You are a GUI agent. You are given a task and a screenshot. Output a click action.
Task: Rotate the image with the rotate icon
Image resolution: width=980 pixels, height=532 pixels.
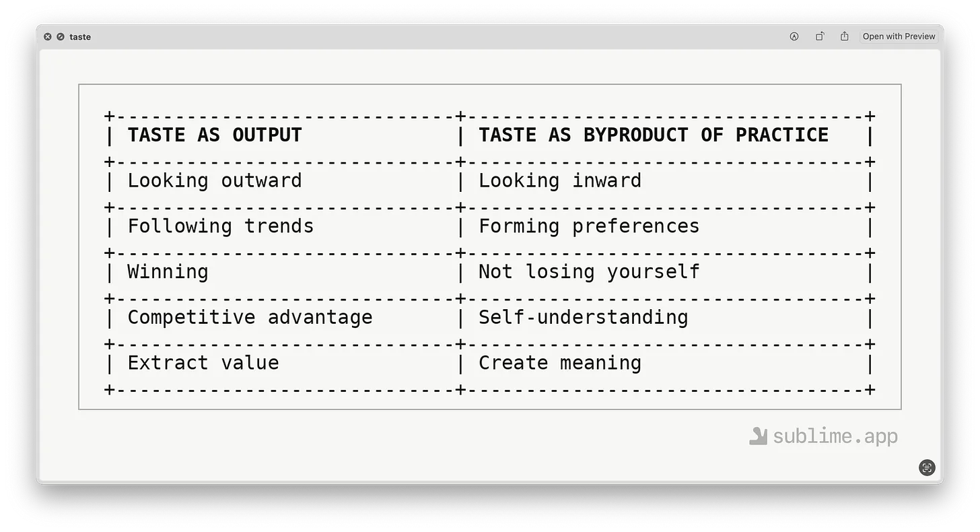pos(820,36)
